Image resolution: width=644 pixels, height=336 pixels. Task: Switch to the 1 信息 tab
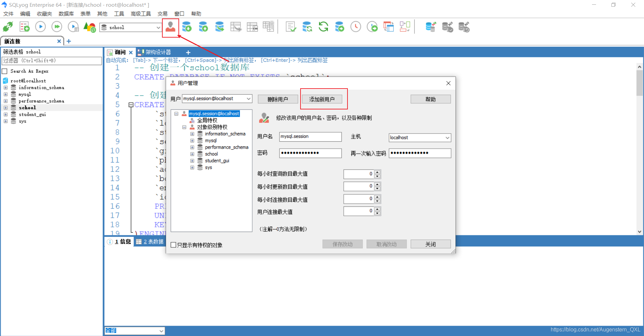point(119,242)
